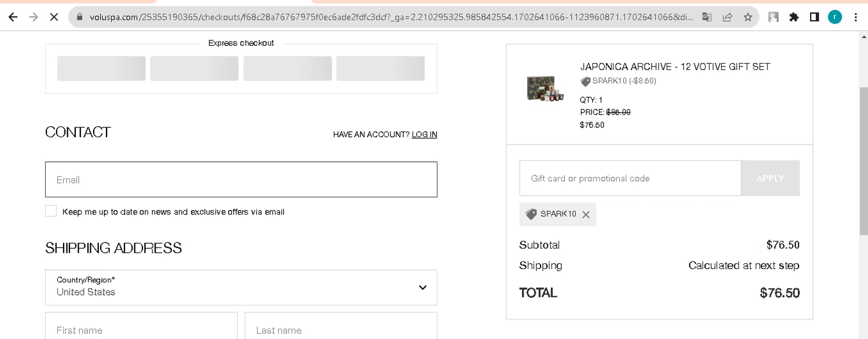Click the browser back arrow
Screen dimensions: 868x339
point(13,17)
